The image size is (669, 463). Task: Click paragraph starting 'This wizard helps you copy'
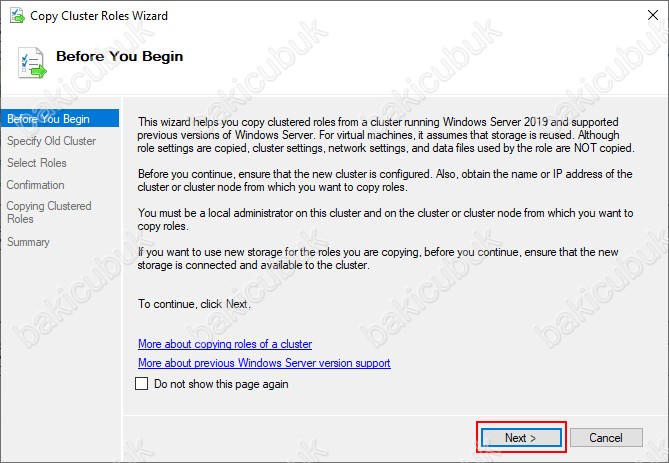[386, 135]
